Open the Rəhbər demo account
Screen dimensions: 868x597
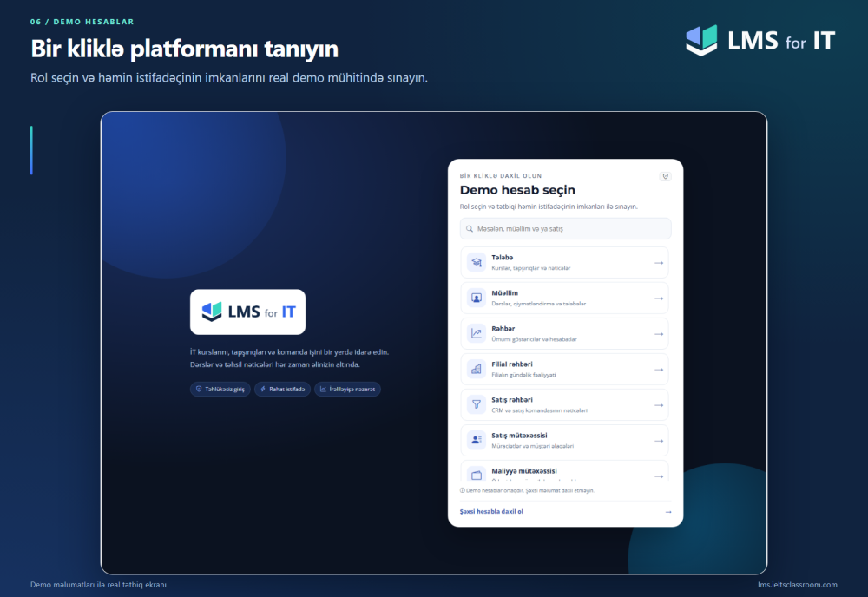(564, 333)
